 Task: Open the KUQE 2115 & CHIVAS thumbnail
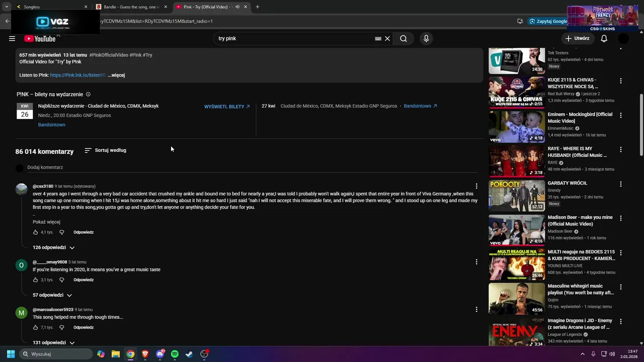(x=517, y=93)
